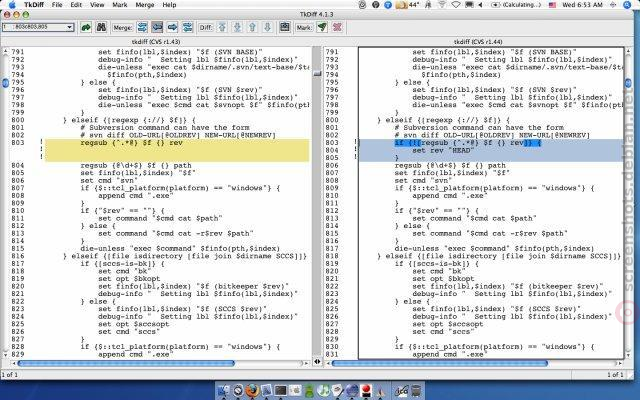Click the left pane horizontal scrollbar thumb
Image resolution: width=640 pixels, height=400 pixels.
(x=126, y=363)
